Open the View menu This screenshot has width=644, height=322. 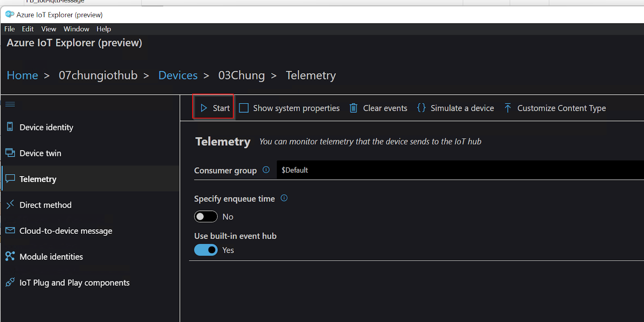tap(49, 29)
